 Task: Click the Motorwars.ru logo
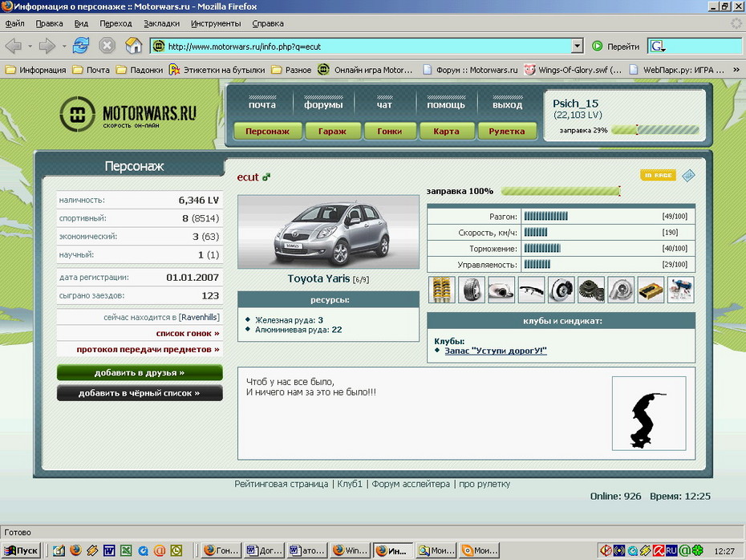(128, 114)
